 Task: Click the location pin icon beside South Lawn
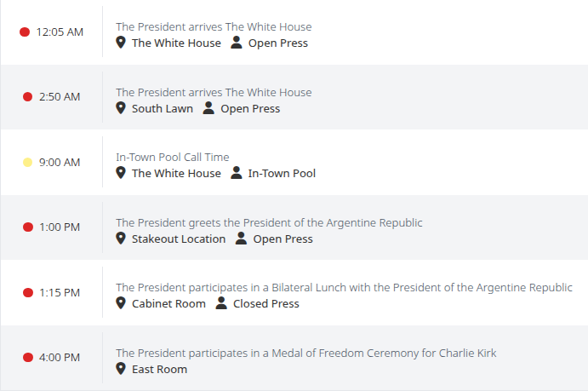click(121, 108)
